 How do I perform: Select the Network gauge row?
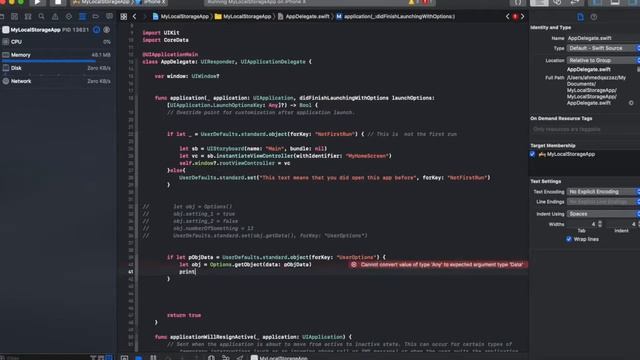[57, 81]
